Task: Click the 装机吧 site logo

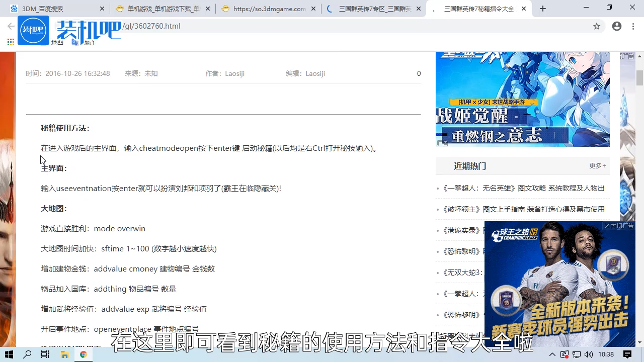Action: tap(33, 30)
